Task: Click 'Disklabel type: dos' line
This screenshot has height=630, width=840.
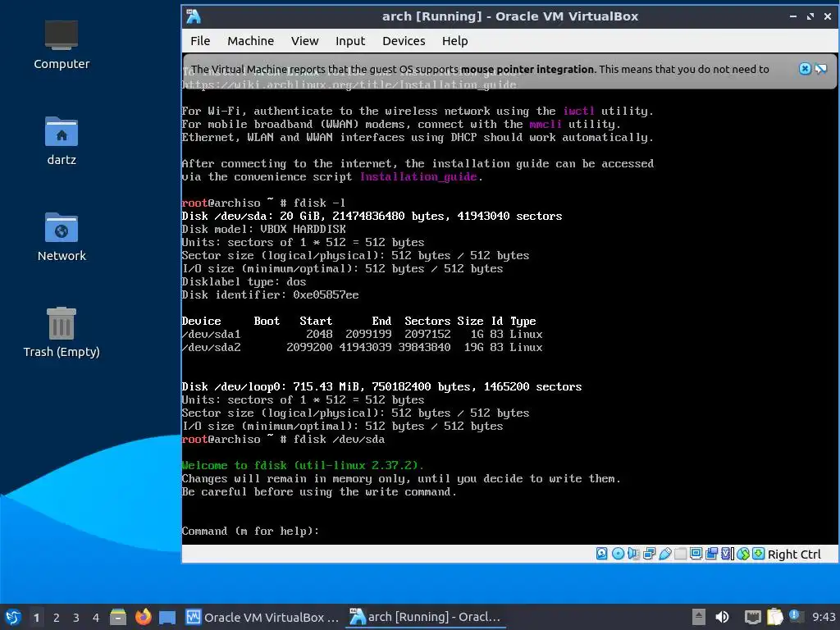Action: pos(244,282)
